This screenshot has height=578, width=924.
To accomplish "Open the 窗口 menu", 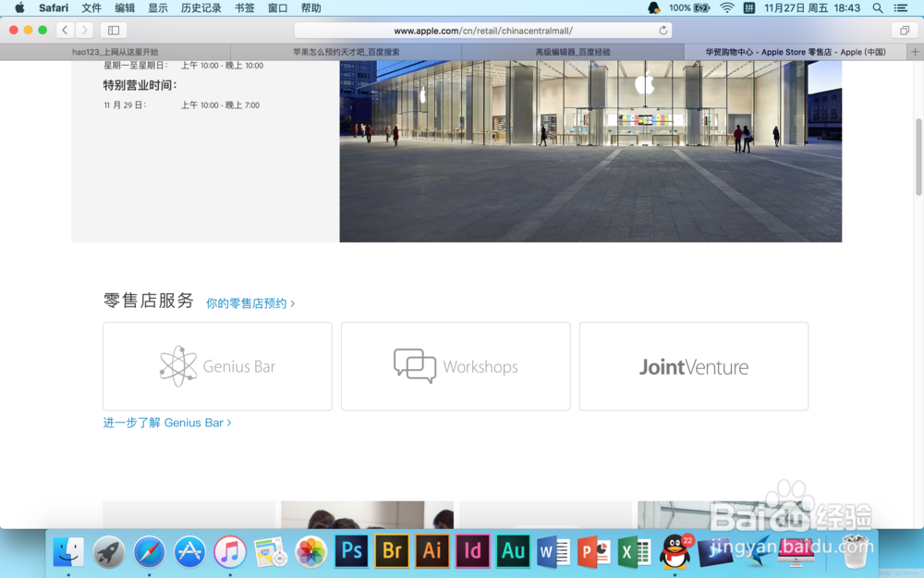I will point(277,7).
